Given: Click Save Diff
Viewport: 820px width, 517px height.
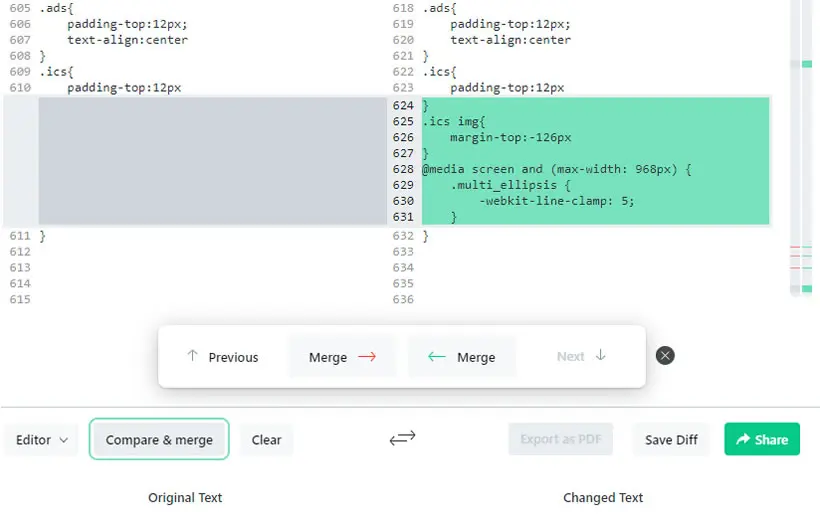Looking at the screenshot, I should point(671,440).
